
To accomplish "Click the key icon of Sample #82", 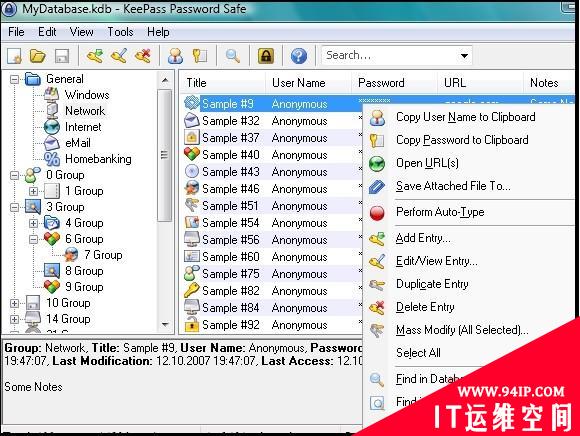I will pos(192,291).
